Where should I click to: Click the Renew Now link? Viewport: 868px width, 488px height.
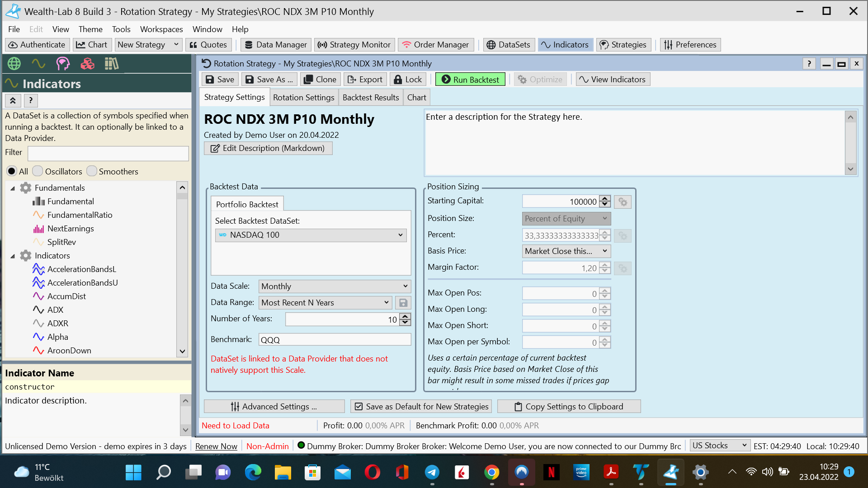coord(216,446)
